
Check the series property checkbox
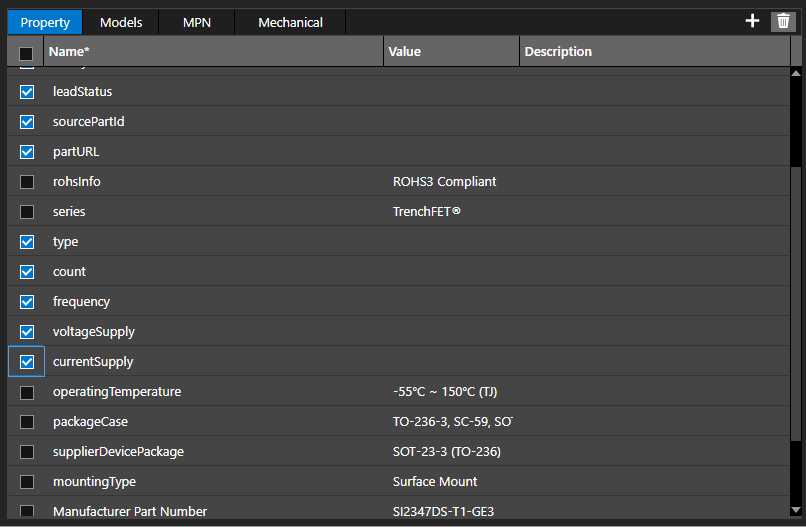27,212
